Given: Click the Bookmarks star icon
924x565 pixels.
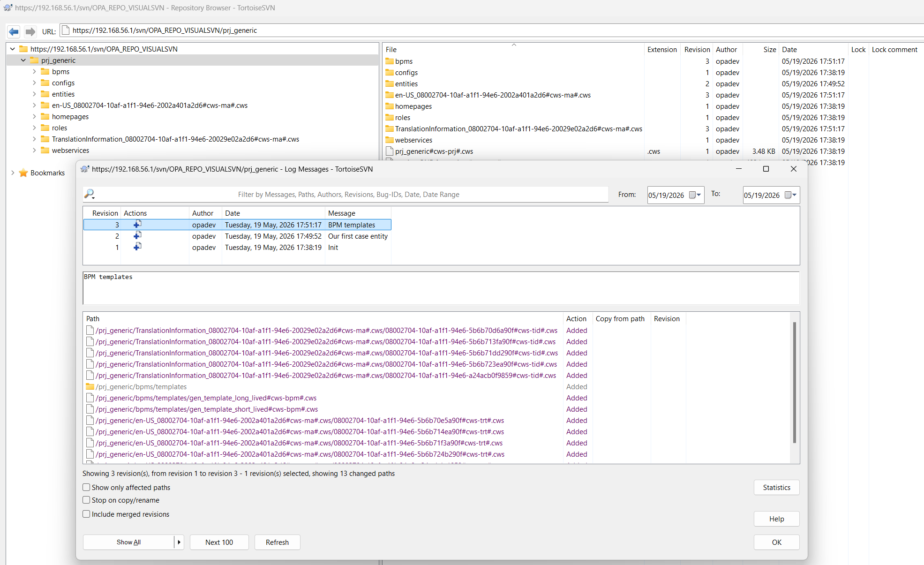Looking at the screenshot, I should click(23, 173).
